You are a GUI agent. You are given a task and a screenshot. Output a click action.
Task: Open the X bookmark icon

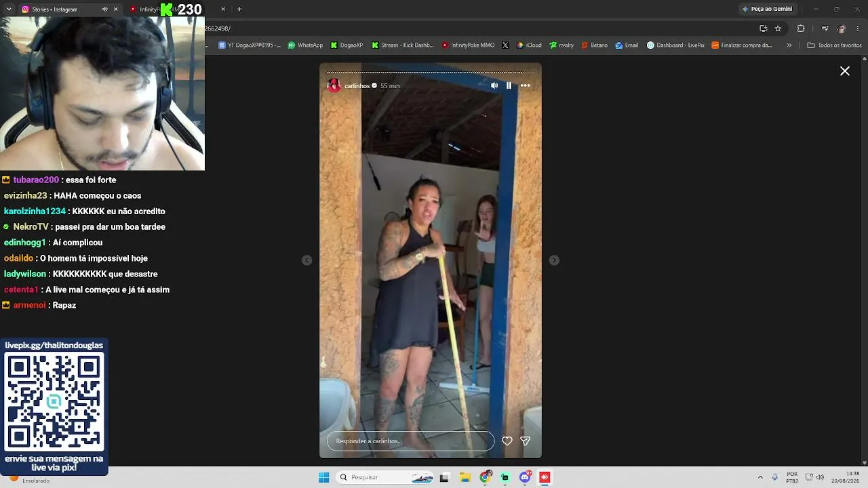pos(505,45)
